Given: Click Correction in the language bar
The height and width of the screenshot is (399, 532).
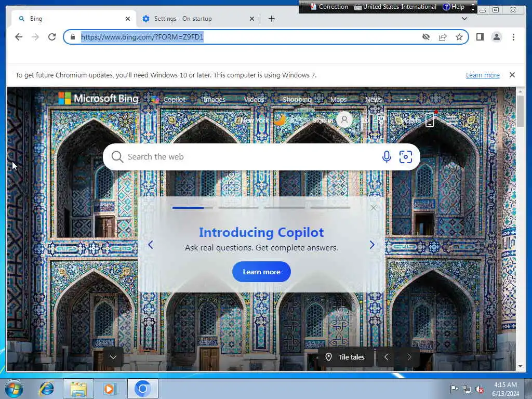Looking at the screenshot, I should (329, 7).
